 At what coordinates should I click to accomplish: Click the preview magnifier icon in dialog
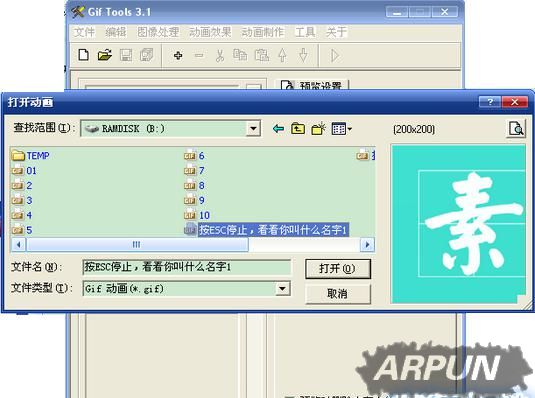(516, 129)
